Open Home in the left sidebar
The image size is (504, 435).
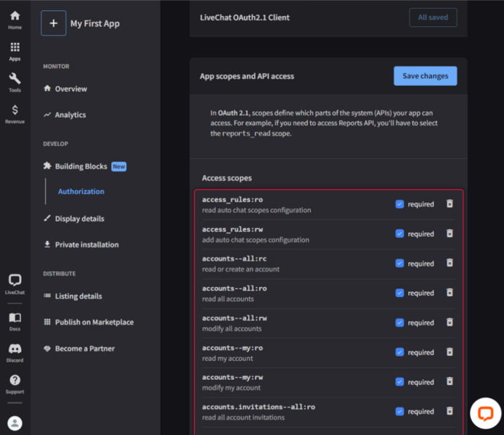15,20
